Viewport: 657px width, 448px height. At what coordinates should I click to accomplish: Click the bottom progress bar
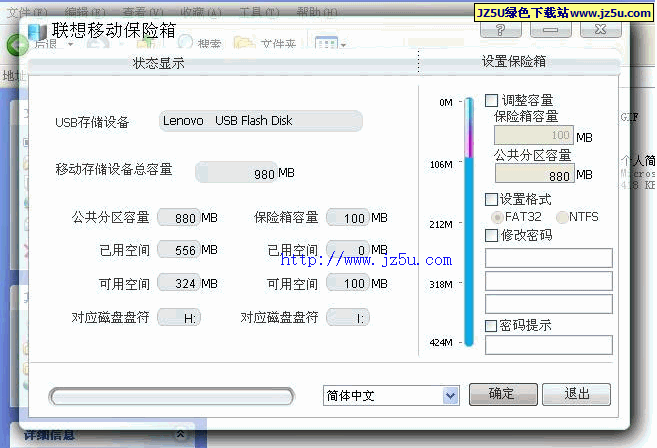[x=172, y=396]
